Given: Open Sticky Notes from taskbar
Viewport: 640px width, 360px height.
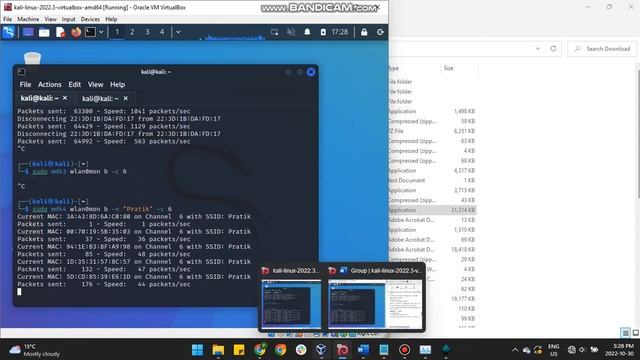Looking at the screenshot, I should 239,350.
